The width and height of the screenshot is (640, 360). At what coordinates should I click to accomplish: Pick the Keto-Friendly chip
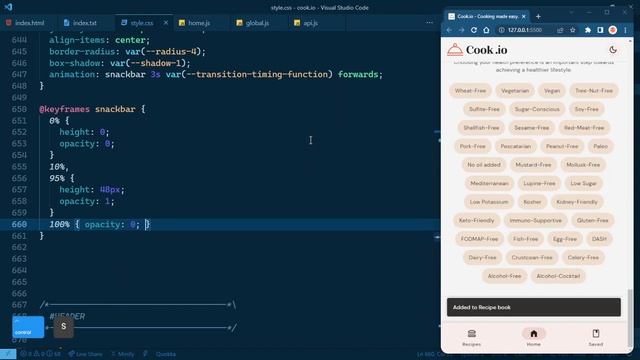coord(476,220)
